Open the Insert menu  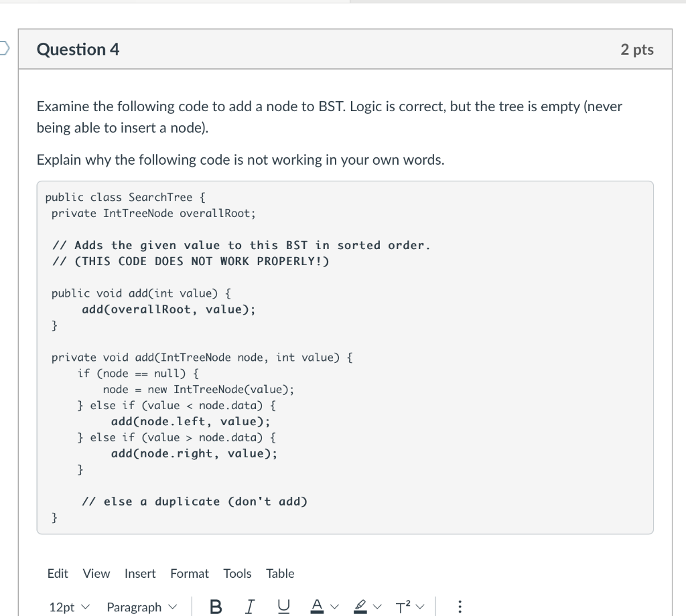(x=140, y=573)
